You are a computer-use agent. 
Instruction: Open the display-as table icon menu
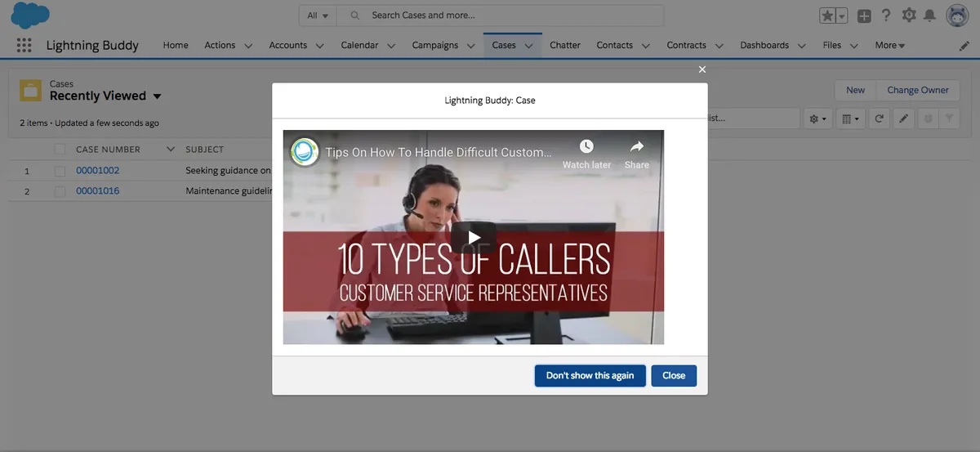coord(850,119)
